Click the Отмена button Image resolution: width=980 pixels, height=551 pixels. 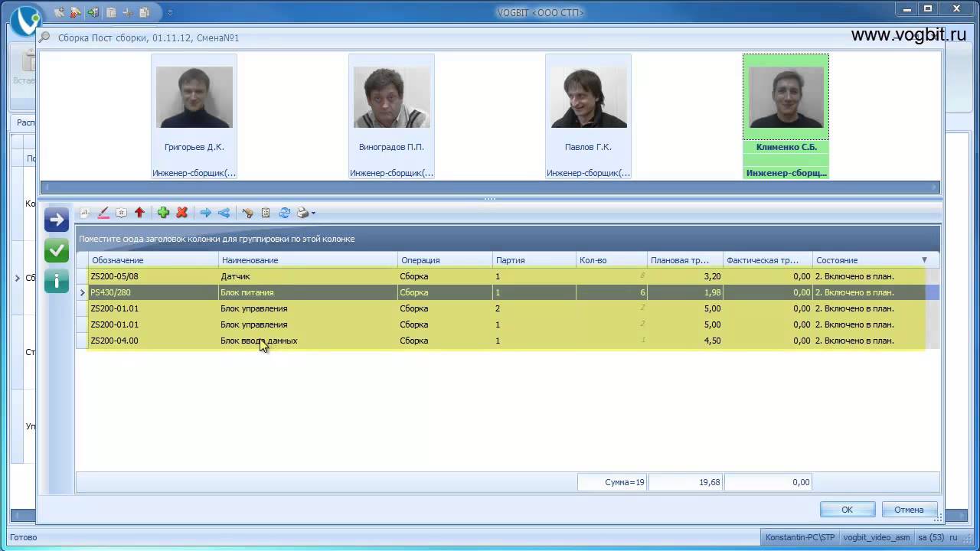[x=909, y=509]
